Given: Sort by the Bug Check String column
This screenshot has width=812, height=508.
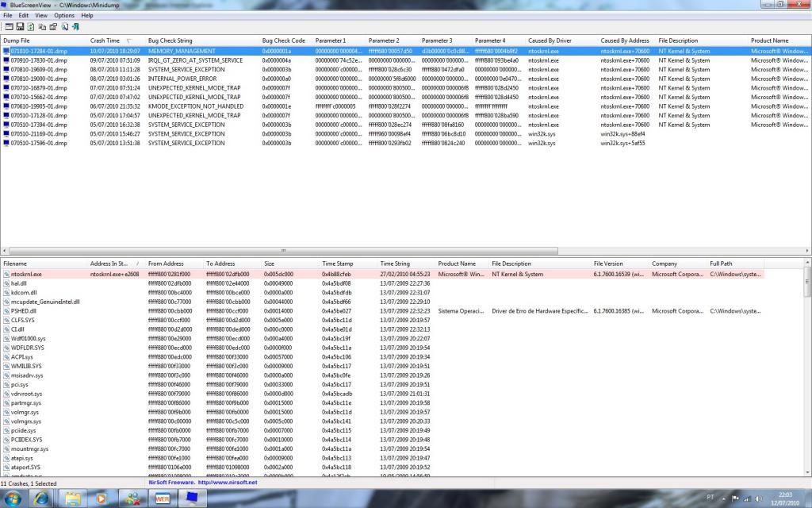Looking at the screenshot, I should (x=202, y=40).
